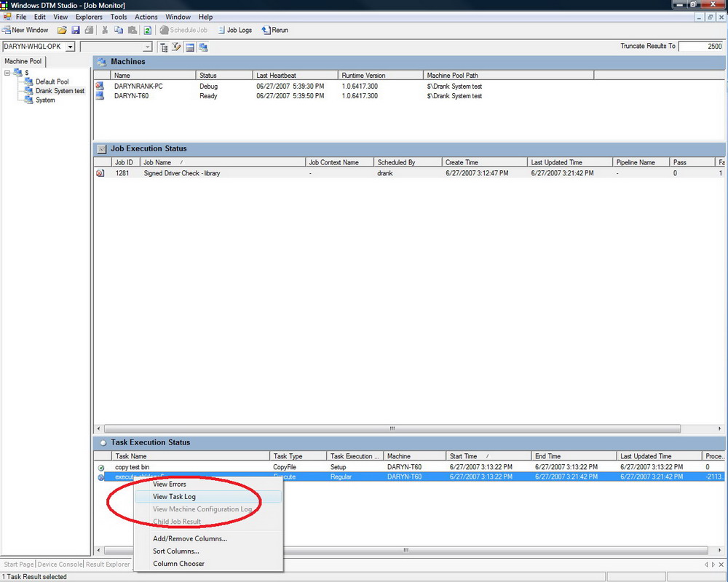Select the Signed Driver Check - library job
The width and height of the screenshot is (728, 582).
coord(408,173)
